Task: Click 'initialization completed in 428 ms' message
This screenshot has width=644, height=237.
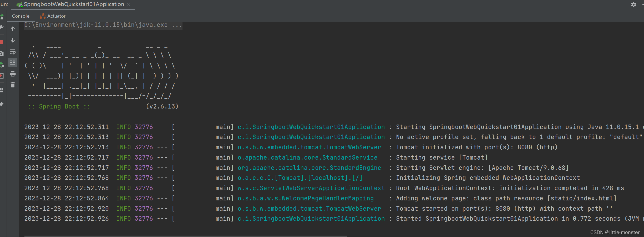Action: coord(561,188)
